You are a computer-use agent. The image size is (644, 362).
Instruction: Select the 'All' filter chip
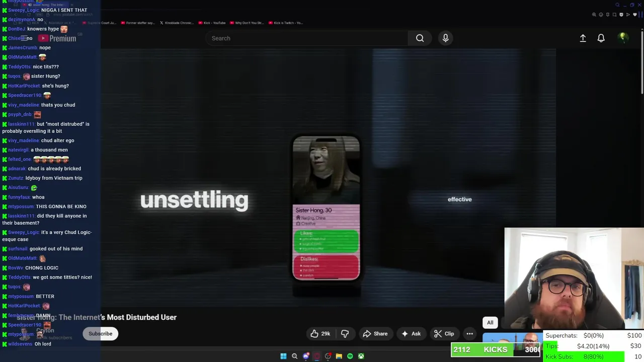(x=490, y=323)
